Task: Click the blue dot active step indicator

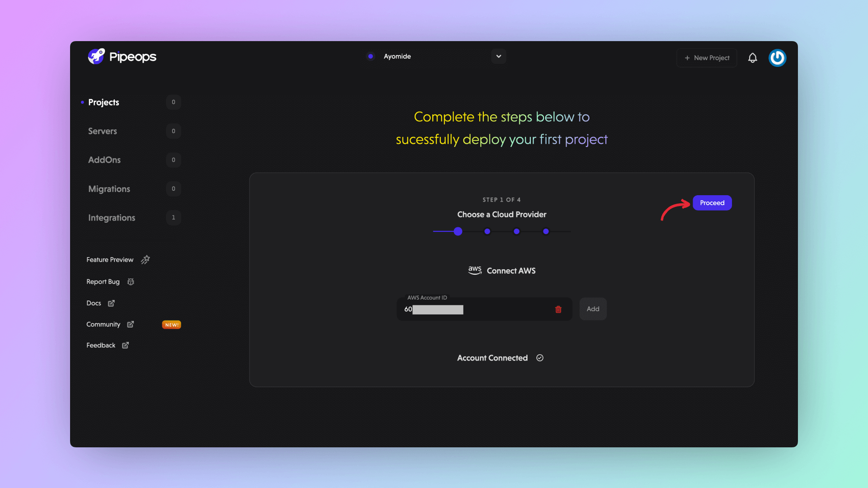Action: pos(458,231)
